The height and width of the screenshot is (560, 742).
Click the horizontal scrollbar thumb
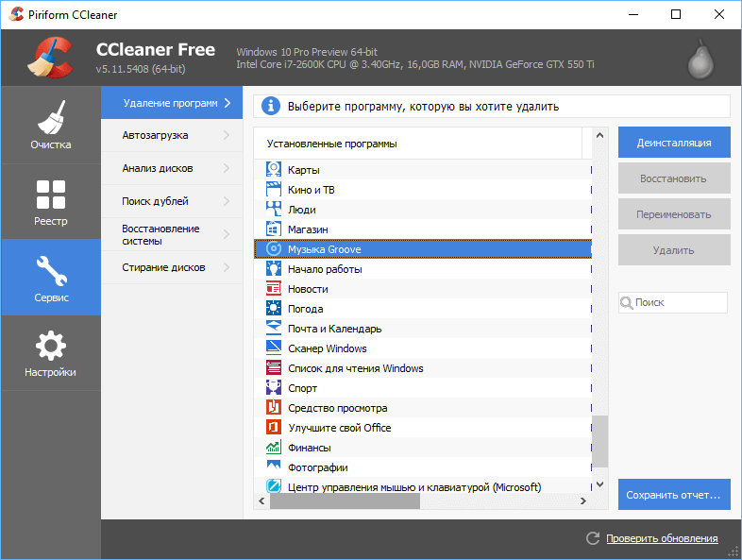tap(345, 501)
